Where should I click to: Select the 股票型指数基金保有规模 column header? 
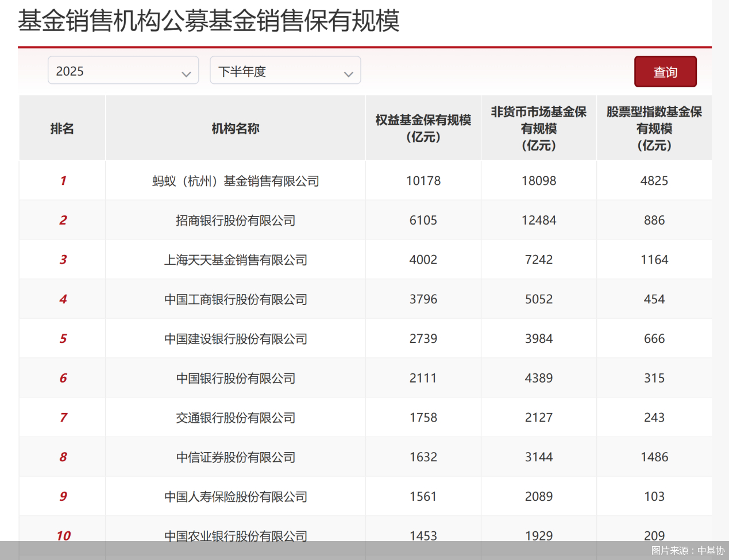click(x=654, y=128)
